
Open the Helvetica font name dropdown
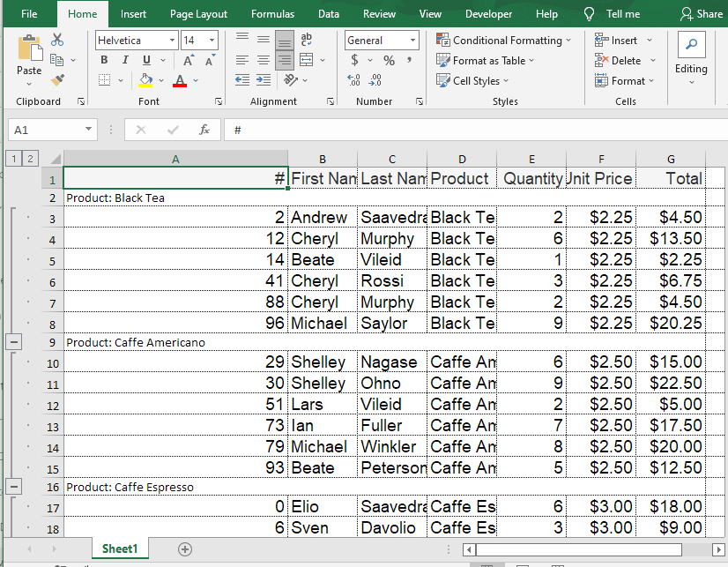click(172, 41)
